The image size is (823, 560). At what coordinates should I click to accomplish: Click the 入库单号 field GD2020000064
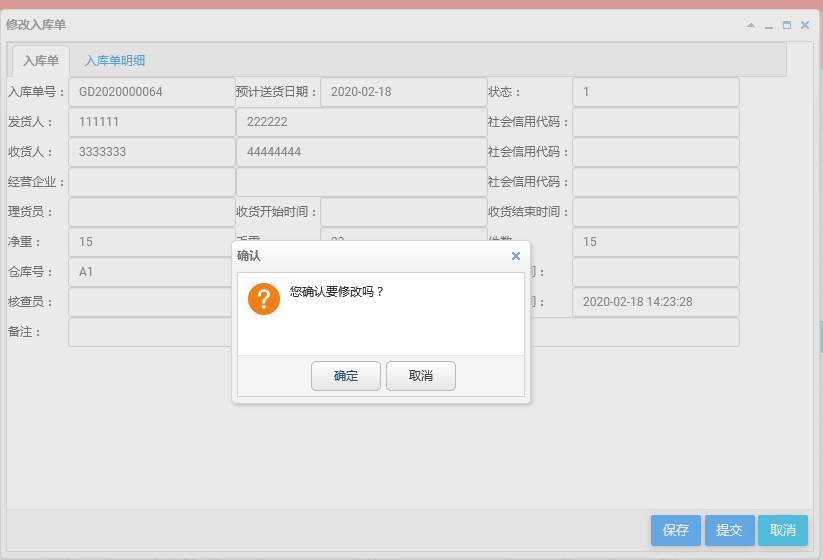(x=152, y=92)
